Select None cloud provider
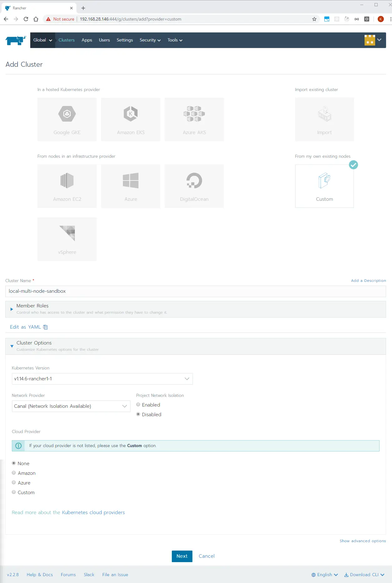The width and height of the screenshot is (392, 583). (14, 463)
